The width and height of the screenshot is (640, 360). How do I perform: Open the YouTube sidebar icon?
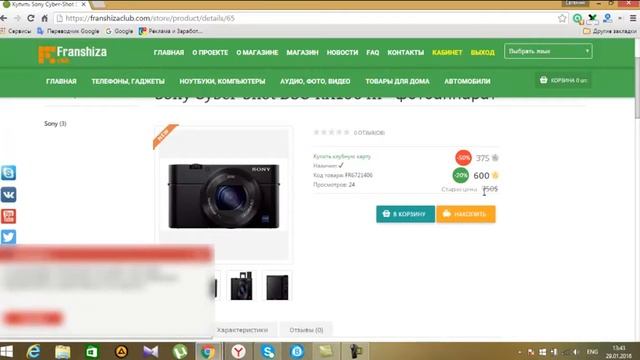point(8,216)
